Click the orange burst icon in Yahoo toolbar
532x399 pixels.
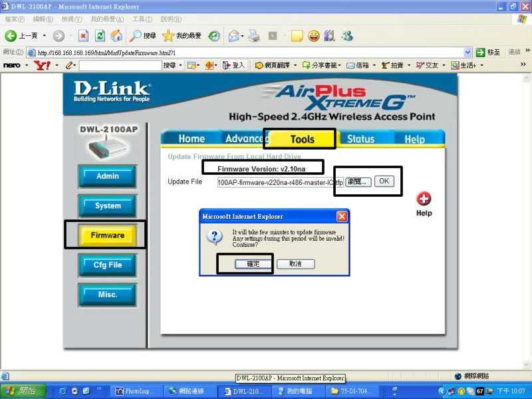209,65
